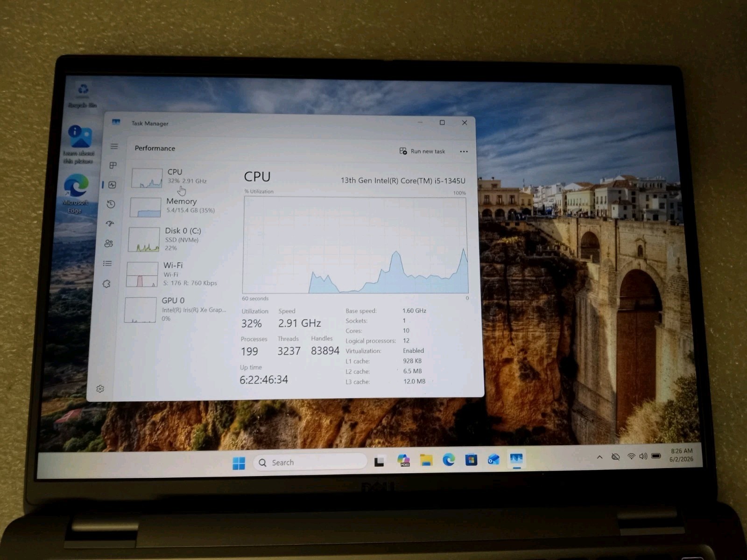The image size is (747, 560).
Task: Open Task View on the taskbar
Action: tap(380, 462)
